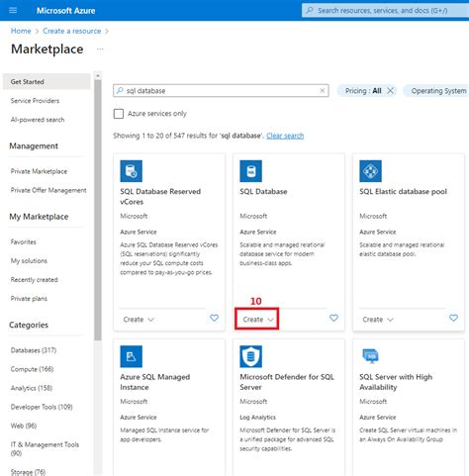
Task: Open Favorites under My Marketplace
Action: (23, 241)
